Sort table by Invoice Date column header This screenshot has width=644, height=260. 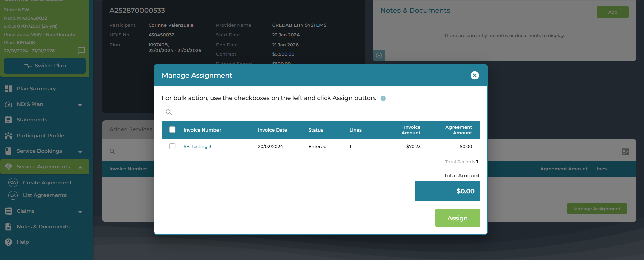[272, 130]
